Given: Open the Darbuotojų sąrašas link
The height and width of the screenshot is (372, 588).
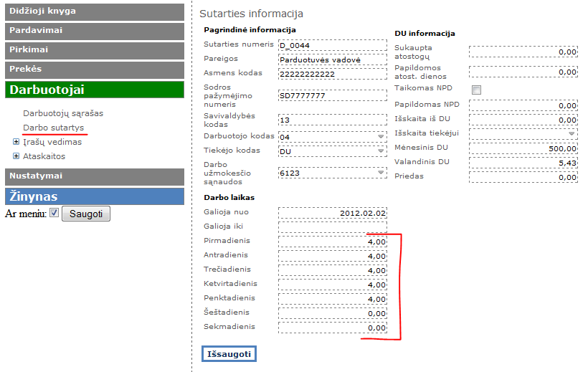Looking at the screenshot, I should (x=63, y=113).
